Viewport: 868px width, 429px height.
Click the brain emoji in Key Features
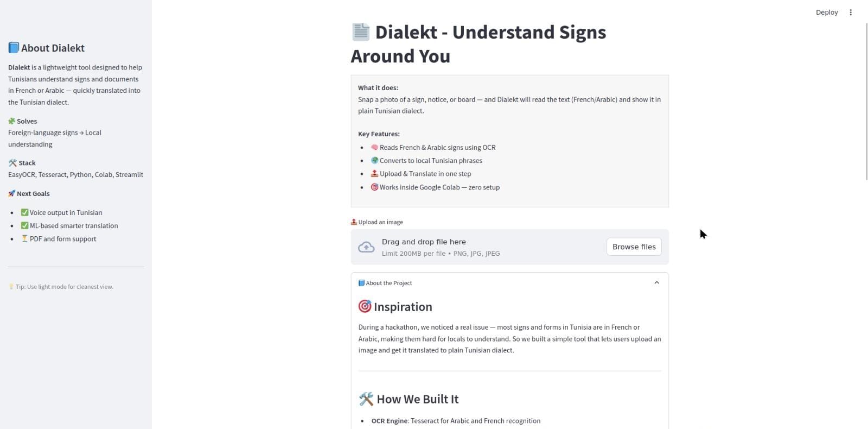point(374,147)
